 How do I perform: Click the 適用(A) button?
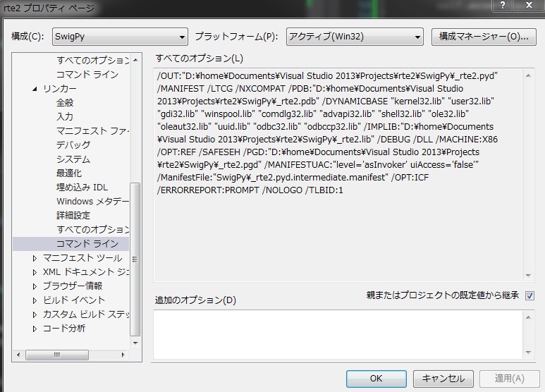coord(509,379)
